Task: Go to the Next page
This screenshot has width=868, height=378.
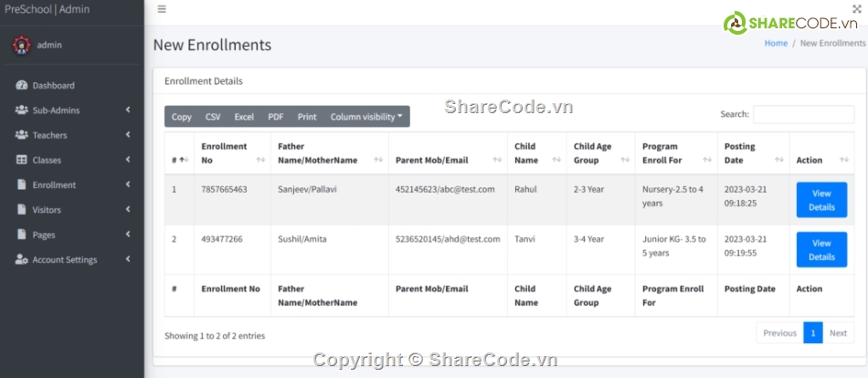Action: coord(838,332)
